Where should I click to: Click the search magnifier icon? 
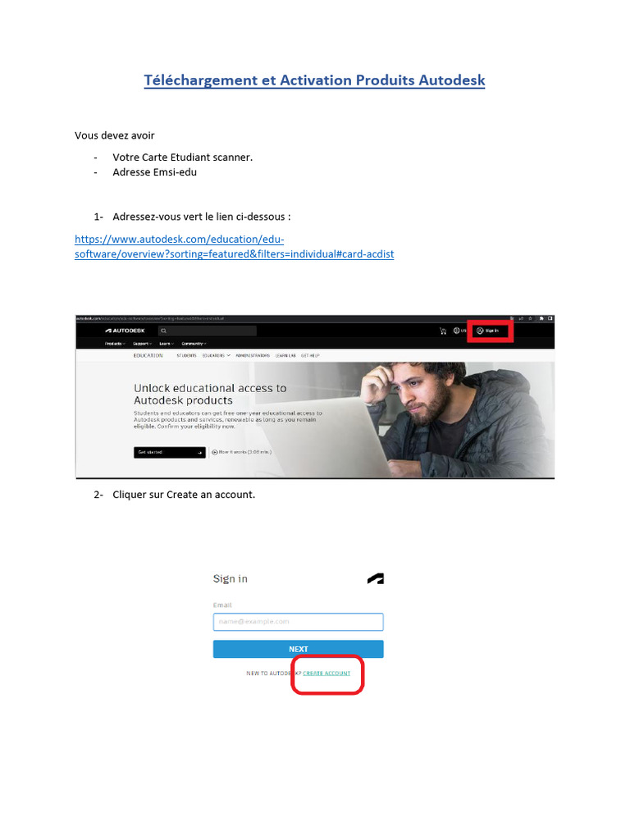[164, 331]
